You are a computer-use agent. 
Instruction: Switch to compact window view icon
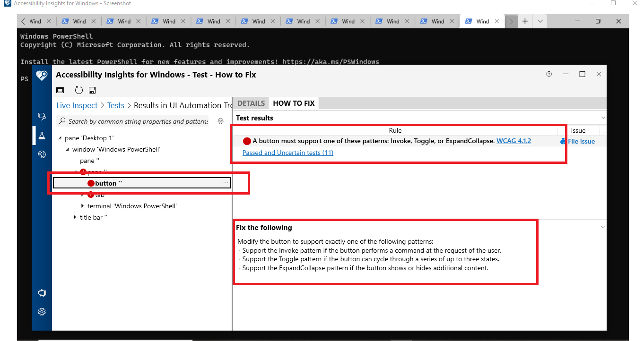pos(60,90)
